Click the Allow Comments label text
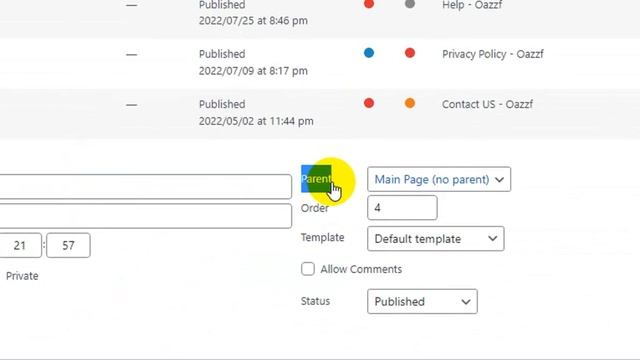This screenshot has width=640, height=360. click(x=361, y=269)
